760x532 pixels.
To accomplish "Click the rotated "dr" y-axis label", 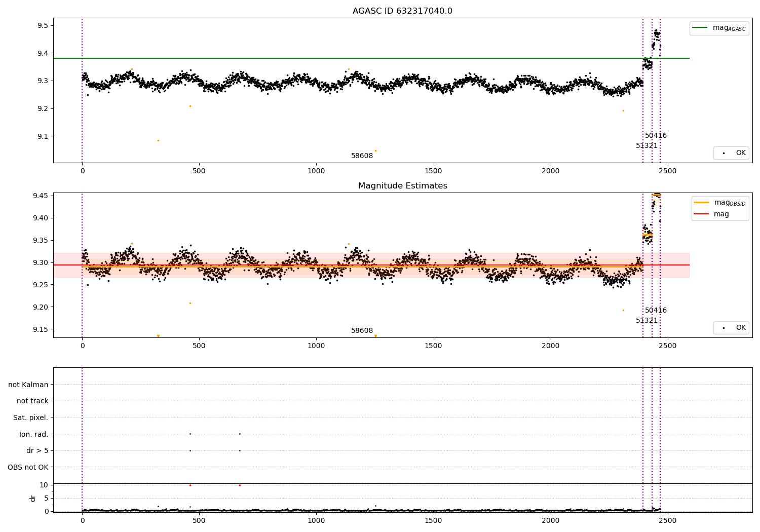I will pos(33,498).
